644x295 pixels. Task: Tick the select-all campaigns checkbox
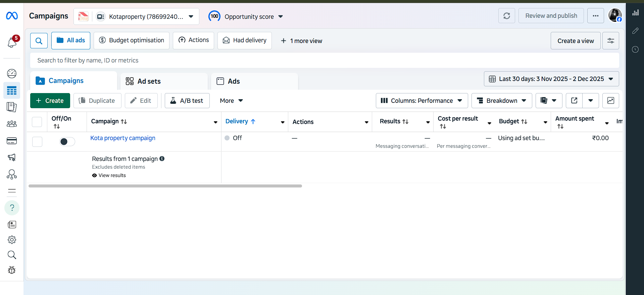click(x=37, y=122)
